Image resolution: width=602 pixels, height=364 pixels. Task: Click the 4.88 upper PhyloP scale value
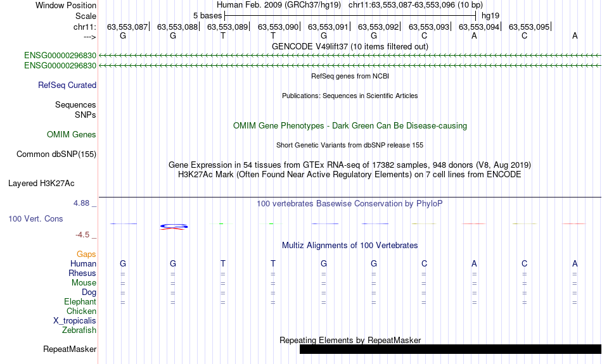pos(81,203)
